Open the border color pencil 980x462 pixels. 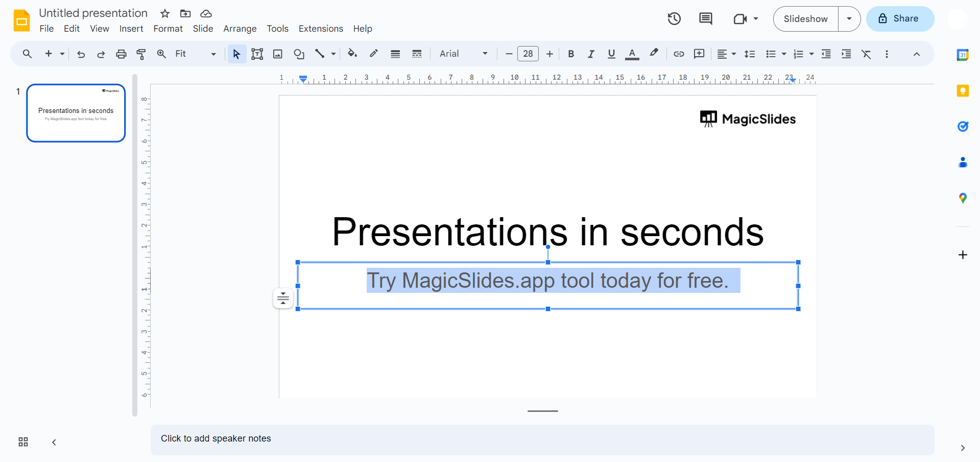(x=374, y=54)
